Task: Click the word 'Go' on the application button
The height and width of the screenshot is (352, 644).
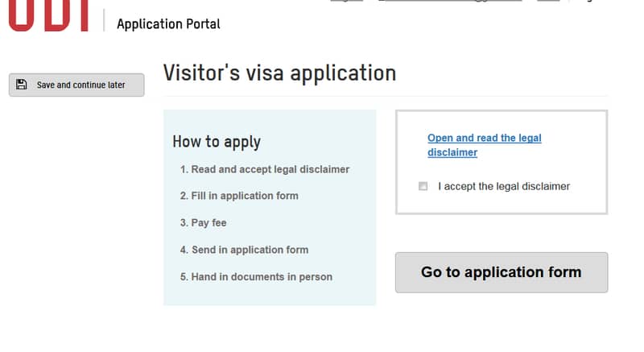Action: tap(431, 272)
